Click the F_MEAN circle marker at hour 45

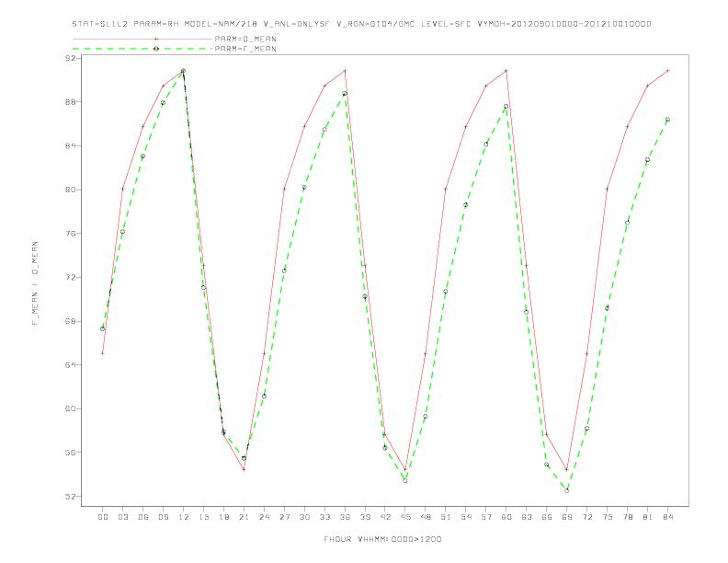[x=405, y=481]
